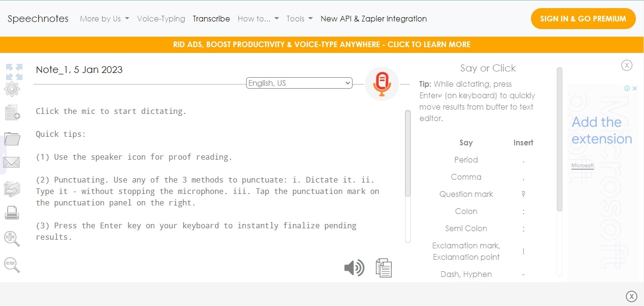The image size is (644, 306).
Task: Zoom out text with magnifier minus
Action: tap(12, 265)
